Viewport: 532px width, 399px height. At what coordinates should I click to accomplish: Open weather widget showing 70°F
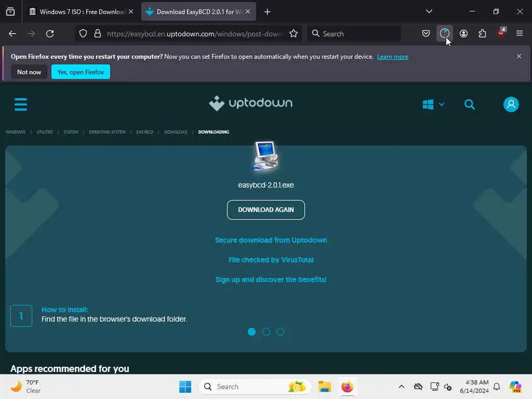click(26, 387)
